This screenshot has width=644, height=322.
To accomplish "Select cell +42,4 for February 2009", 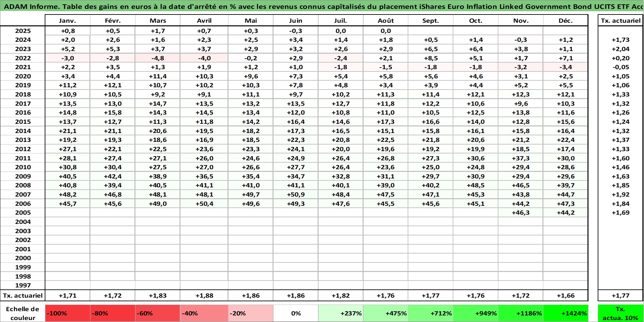I will (113, 176).
